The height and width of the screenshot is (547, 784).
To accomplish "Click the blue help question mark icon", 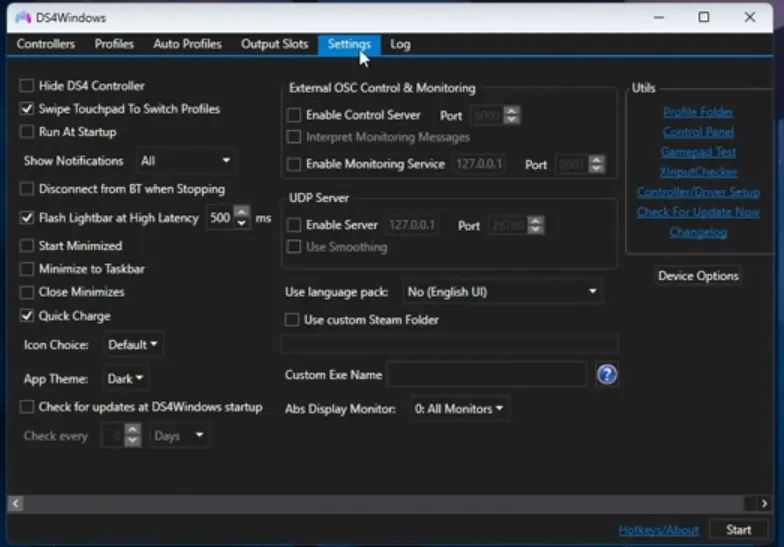I will pos(607,375).
